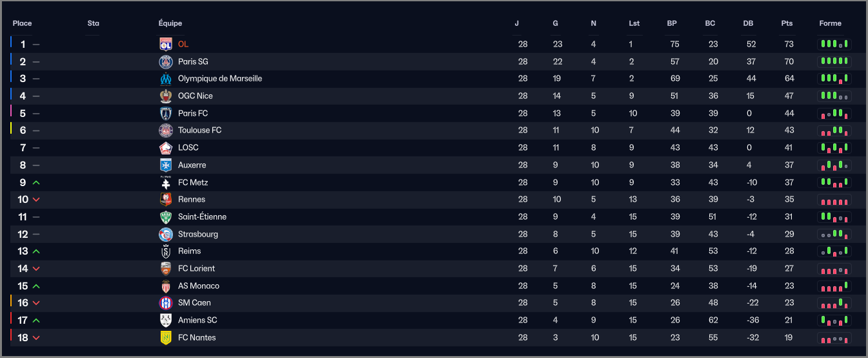Click the FC Nantes yellow badge
Image resolution: width=868 pixels, height=358 pixels.
[x=166, y=337]
